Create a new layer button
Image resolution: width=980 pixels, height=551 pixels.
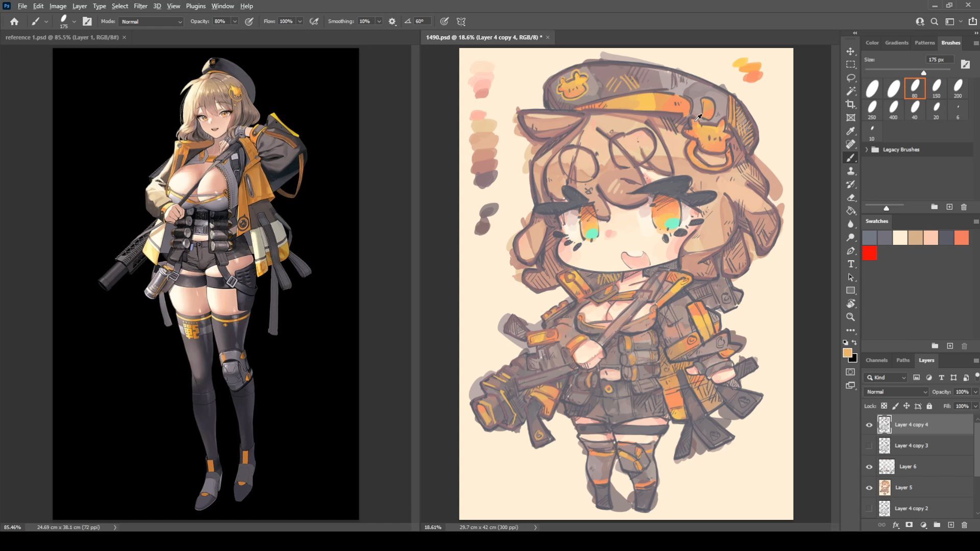[950, 525]
